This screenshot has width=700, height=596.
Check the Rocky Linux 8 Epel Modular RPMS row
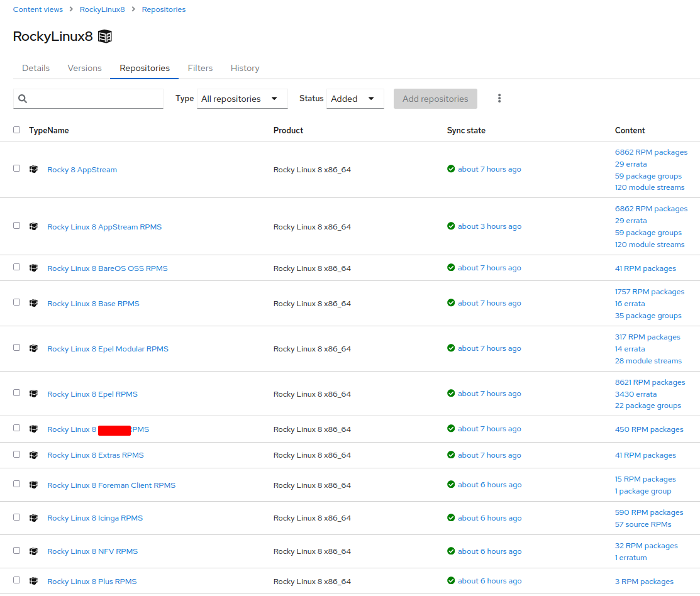click(x=16, y=348)
